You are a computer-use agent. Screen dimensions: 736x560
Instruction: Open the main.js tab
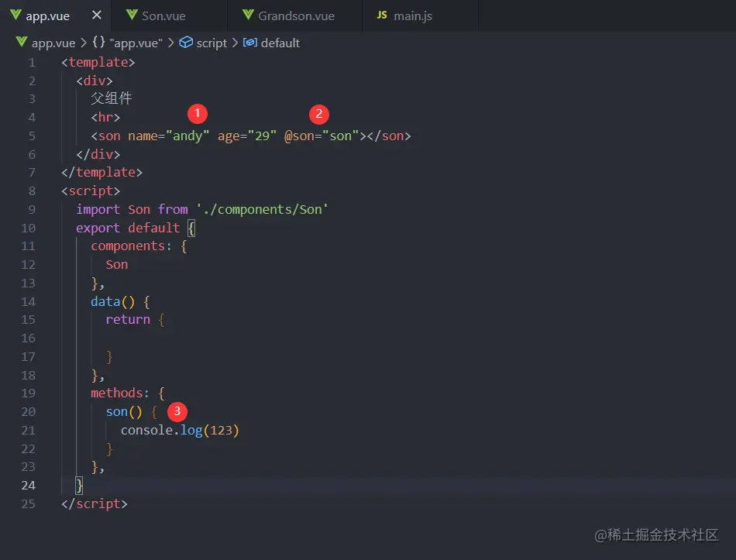(x=420, y=15)
